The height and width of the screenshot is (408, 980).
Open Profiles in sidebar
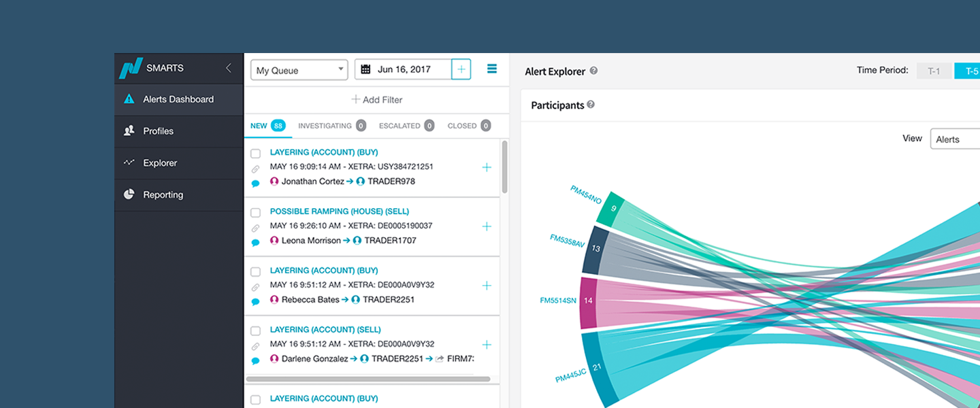(179, 131)
